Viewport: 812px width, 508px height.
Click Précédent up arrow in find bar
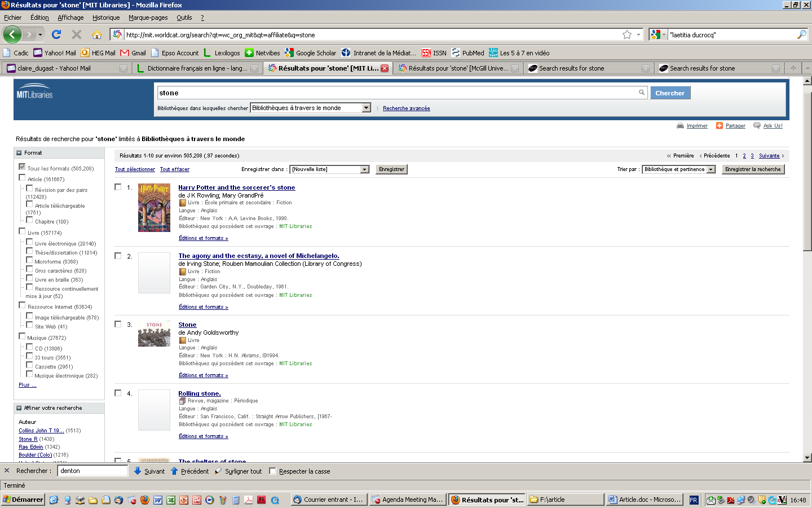(x=174, y=471)
